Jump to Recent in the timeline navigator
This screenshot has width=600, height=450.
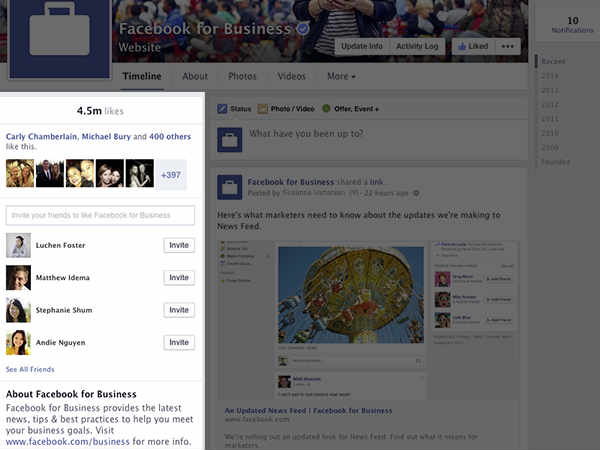[553, 61]
